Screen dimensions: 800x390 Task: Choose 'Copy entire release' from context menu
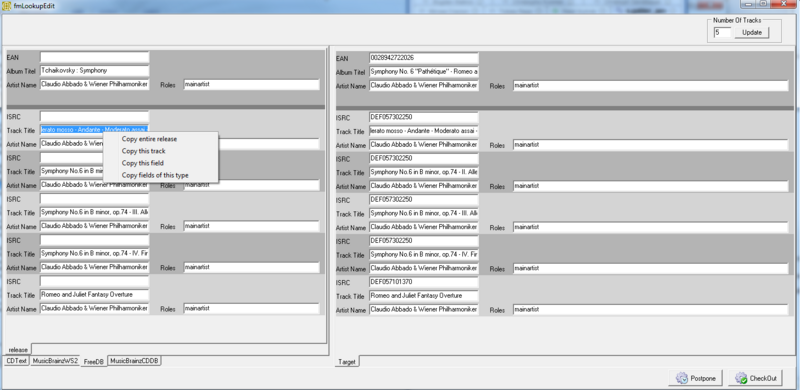(149, 139)
